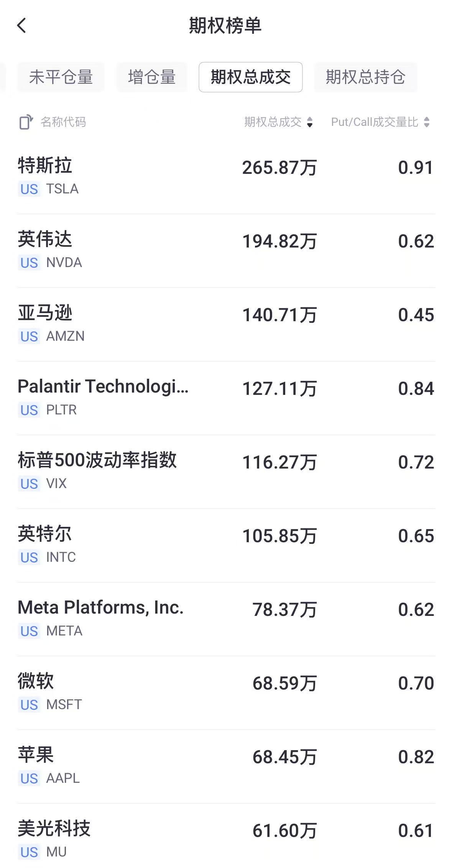452x868 pixels.
Task: Select the 微软 MSFT row
Action: [x=226, y=692]
